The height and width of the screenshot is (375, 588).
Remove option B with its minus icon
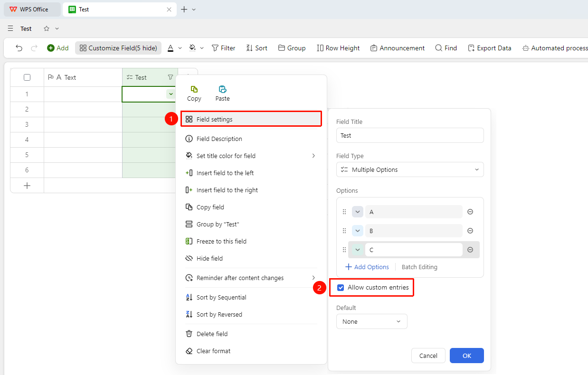(470, 231)
